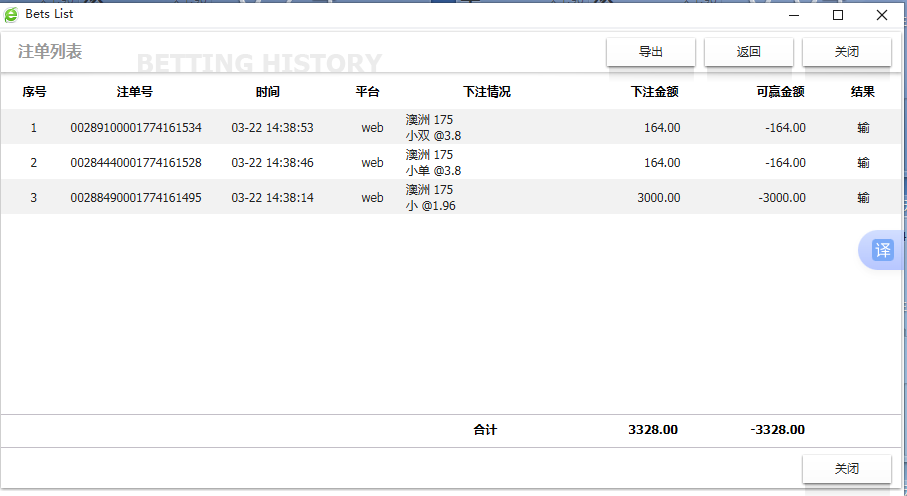The width and height of the screenshot is (907, 496).
Task: Click the 下注金额 column header
Action: point(654,91)
